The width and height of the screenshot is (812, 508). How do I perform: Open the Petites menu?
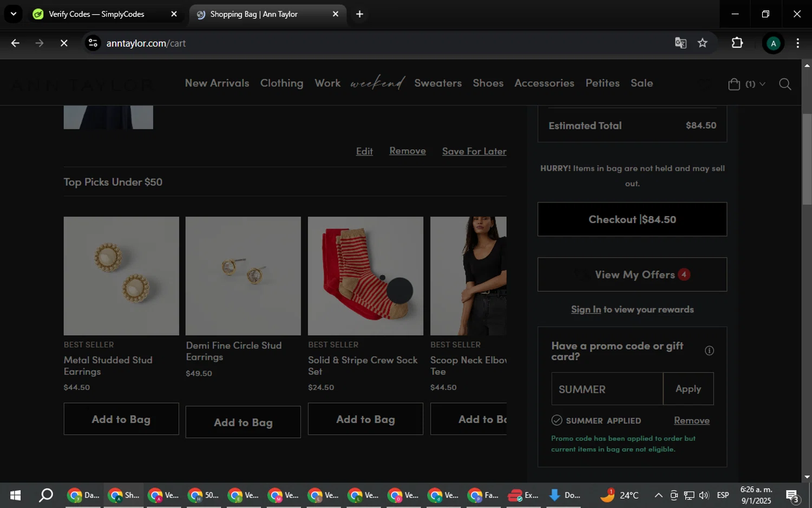coord(603,83)
